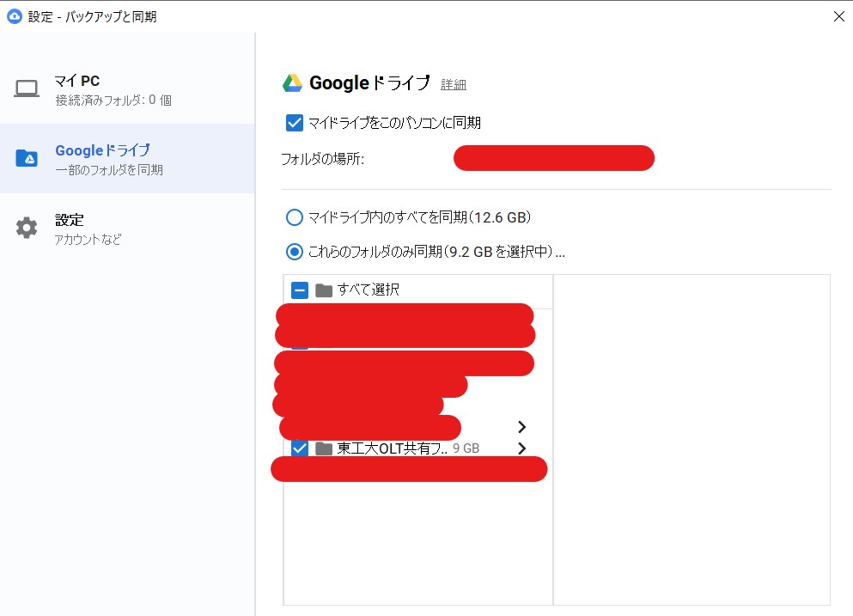853x616 pixels.
Task: Click 一部のフォルダを同期 subtitle text
Action: (x=109, y=170)
